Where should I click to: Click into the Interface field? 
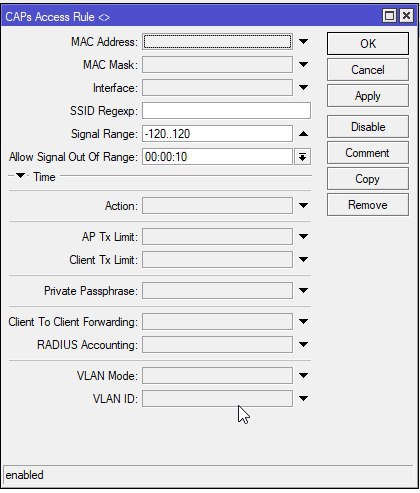point(217,88)
